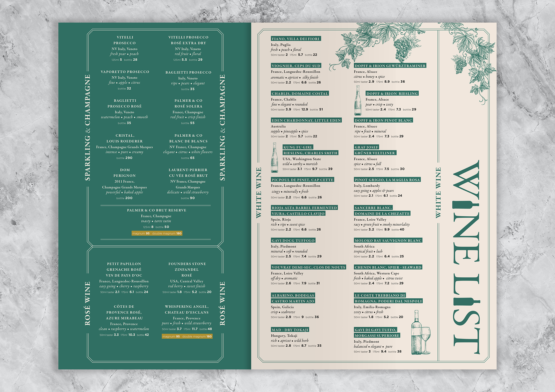The image size is (555, 392).
Task: Select the Chablis, Domaine Costal heading
Action: pyautogui.click(x=300, y=94)
